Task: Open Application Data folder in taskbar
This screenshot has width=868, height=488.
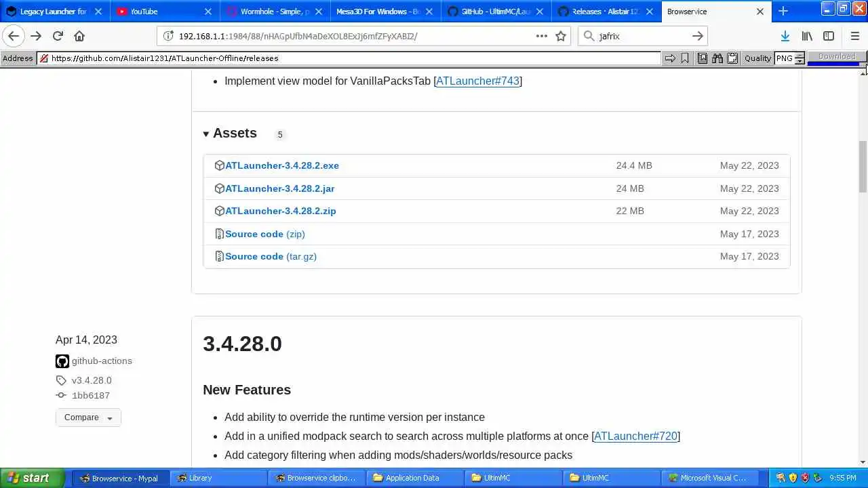Action: (414, 478)
